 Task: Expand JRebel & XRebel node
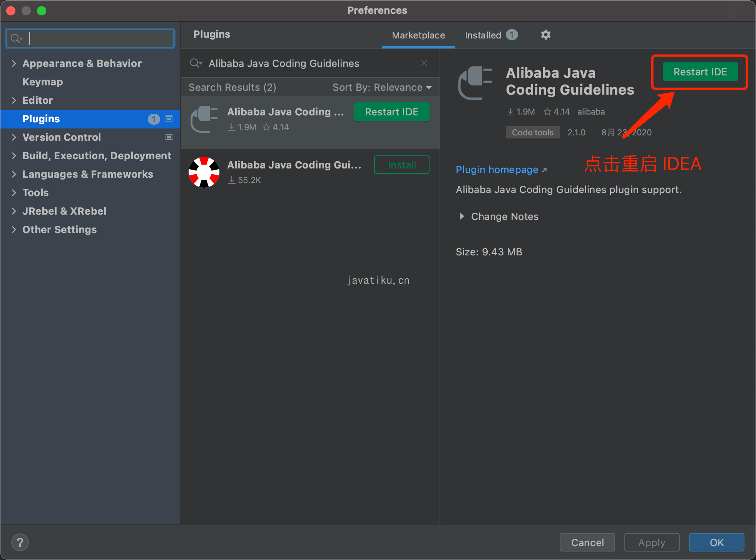click(14, 211)
